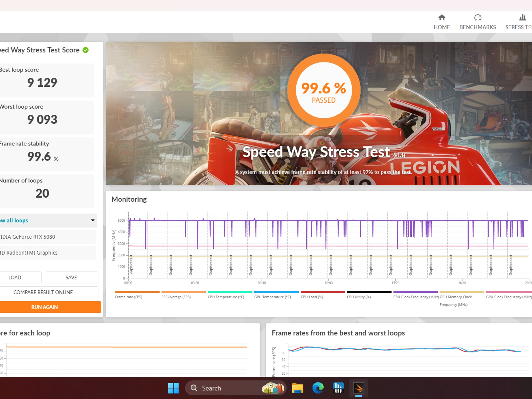This screenshot has height=399, width=532.
Task: Open the Benchmarks gauge icon
Action: click(x=478, y=17)
